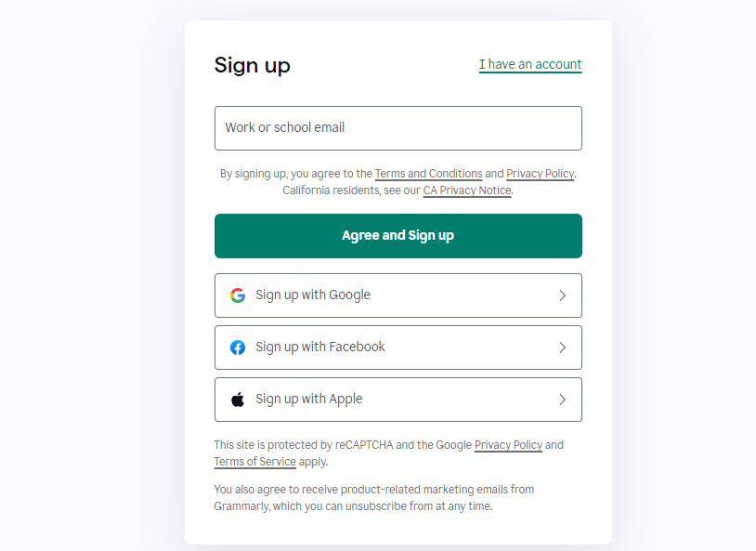Viewport: 756px width, 551px height.
Task: Click the Google logo icon
Action: (238, 295)
